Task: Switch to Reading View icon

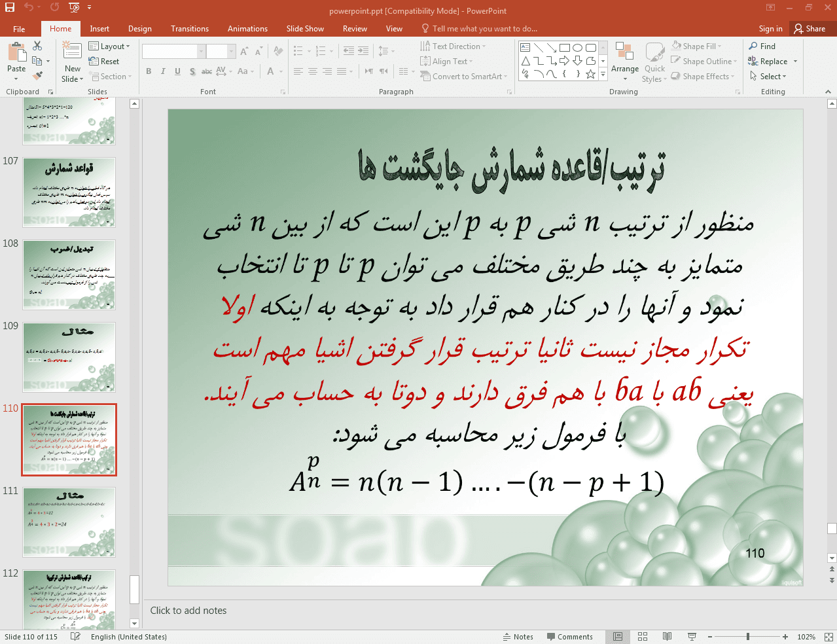Action: (667, 637)
